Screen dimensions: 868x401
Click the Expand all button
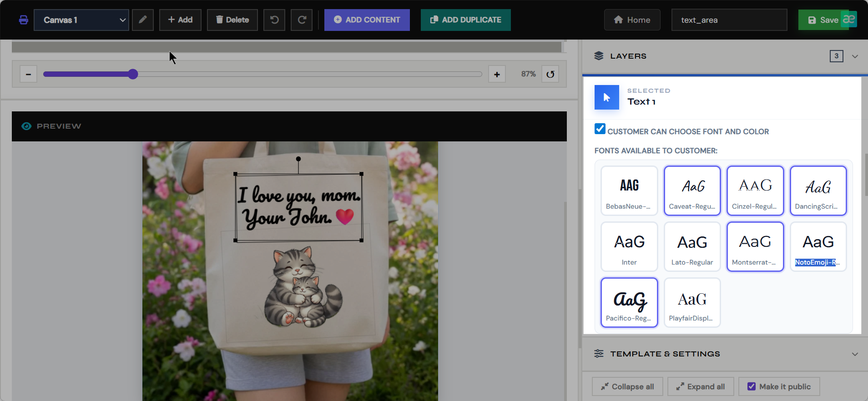coord(700,386)
